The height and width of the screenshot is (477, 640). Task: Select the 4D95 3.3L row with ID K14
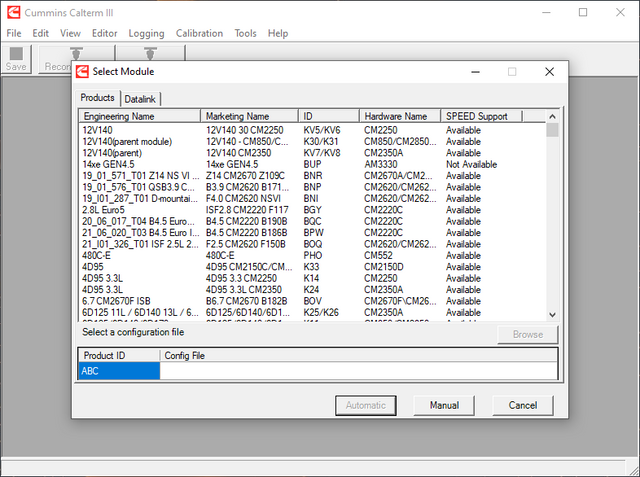[x=312, y=278]
